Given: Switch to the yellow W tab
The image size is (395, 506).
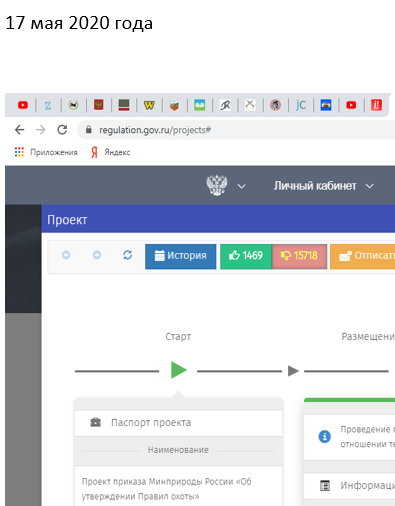Looking at the screenshot, I should pos(149,105).
